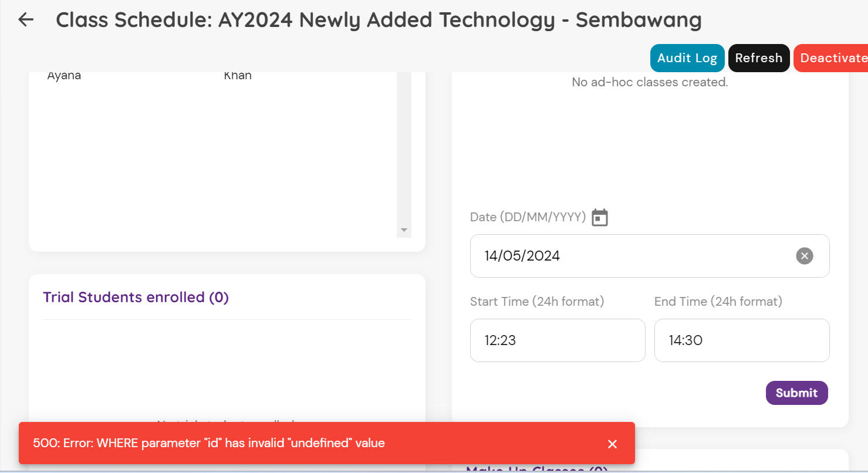Viewport: 868px width, 473px height.
Task: Click the Date (DD/MM/YYYY) label
Action: pos(528,217)
